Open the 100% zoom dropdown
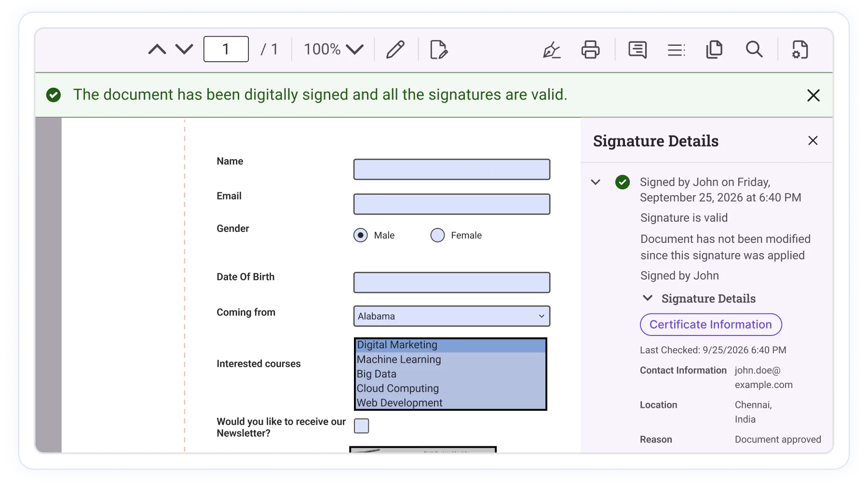Screen dimensions: 868x482 pos(333,49)
